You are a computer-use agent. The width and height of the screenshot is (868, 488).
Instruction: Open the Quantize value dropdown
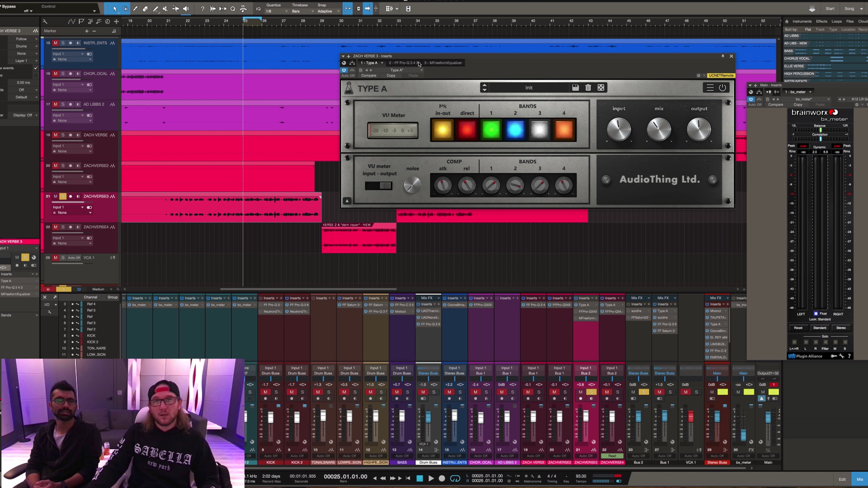click(x=277, y=11)
